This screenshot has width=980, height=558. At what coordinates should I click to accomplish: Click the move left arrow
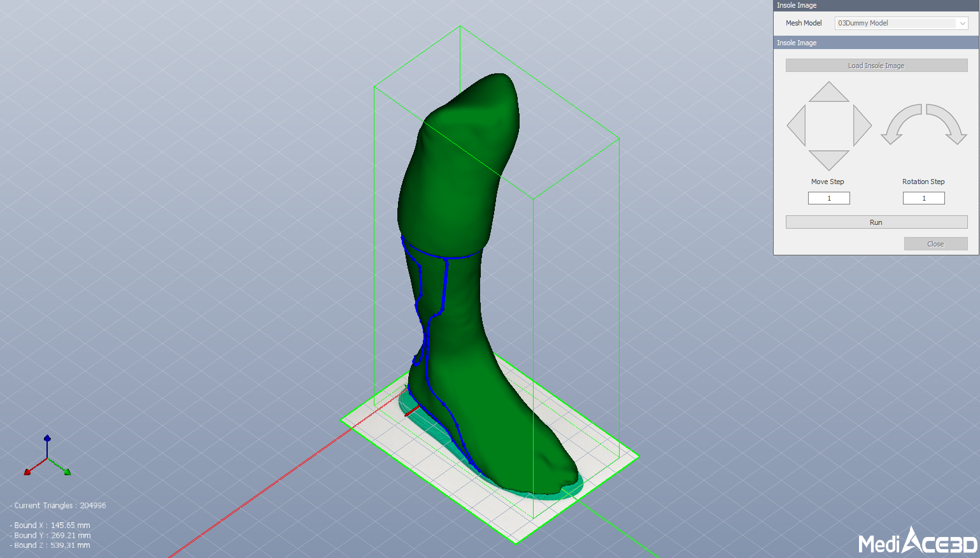798,125
